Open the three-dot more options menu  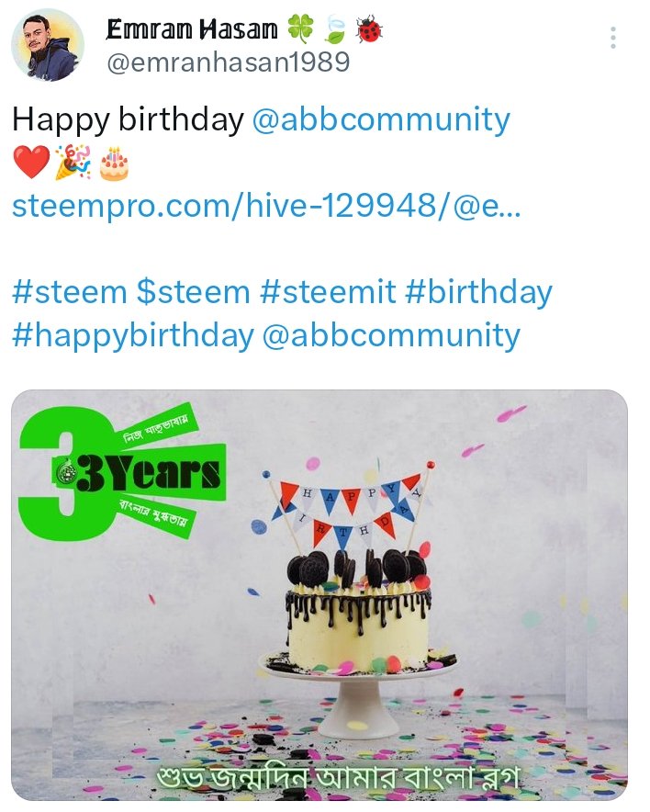(x=613, y=38)
